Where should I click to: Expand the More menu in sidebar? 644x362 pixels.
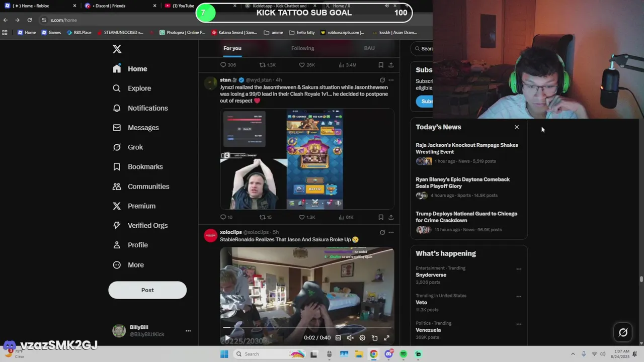(128, 265)
